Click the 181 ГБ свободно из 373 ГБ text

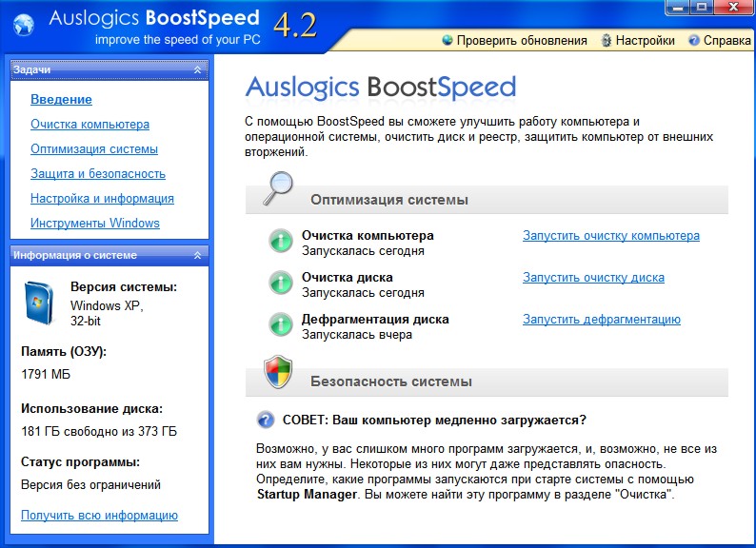[x=99, y=431]
